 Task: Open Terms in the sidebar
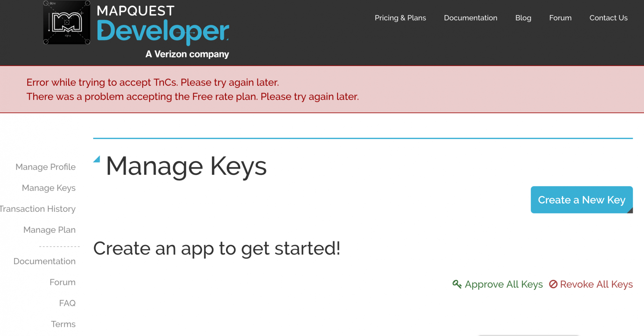[x=63, y=324]
